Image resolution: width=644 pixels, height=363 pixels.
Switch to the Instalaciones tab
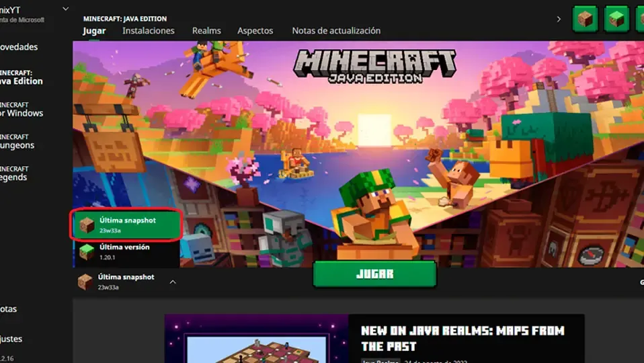coord(149,31)
